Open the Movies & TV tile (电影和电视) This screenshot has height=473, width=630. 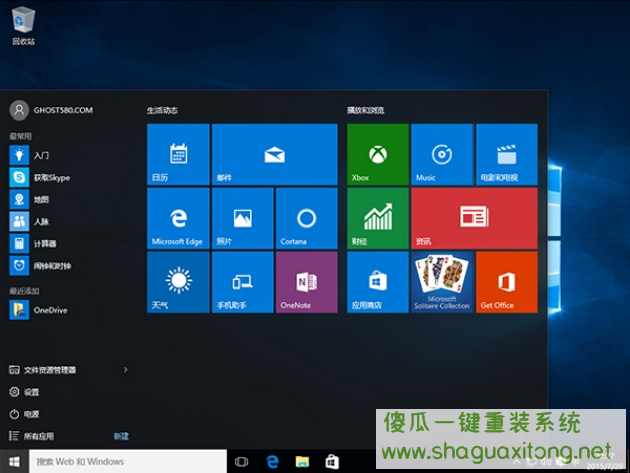click(x=507, y=154)
